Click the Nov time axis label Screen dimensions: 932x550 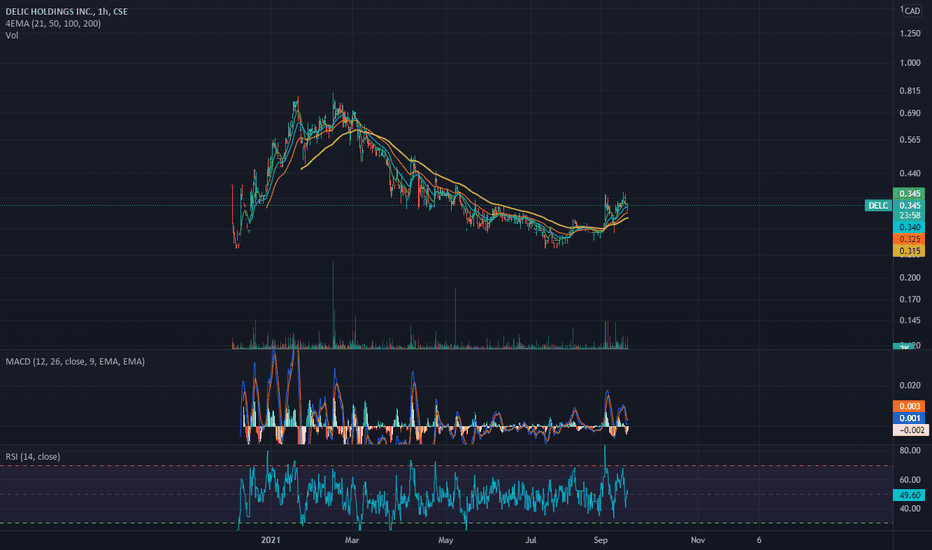[698, 540]
